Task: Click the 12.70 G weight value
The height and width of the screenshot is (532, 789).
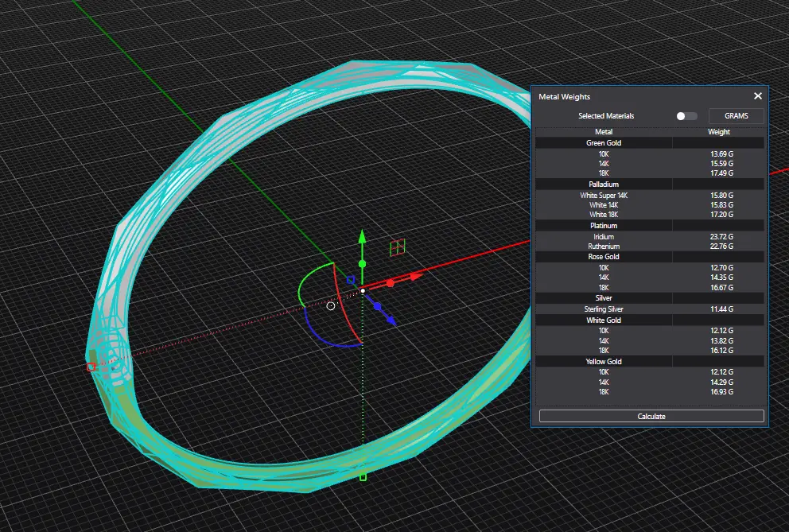Action: [721, 268]
